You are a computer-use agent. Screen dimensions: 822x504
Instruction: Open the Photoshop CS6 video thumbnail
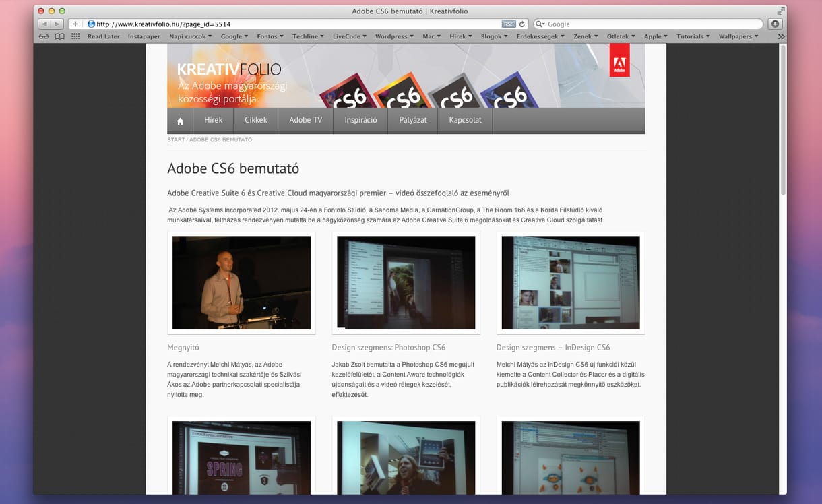pyautogui.click(x=406, y=282)
